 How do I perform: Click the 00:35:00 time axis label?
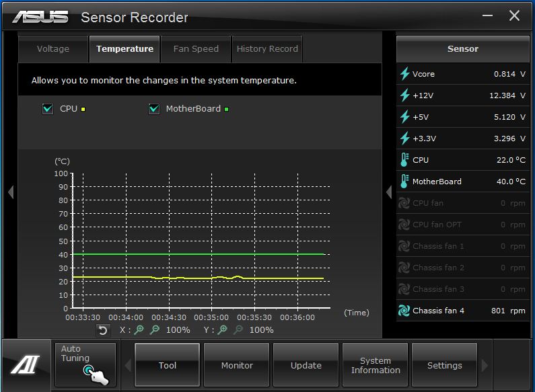point(211,317)
